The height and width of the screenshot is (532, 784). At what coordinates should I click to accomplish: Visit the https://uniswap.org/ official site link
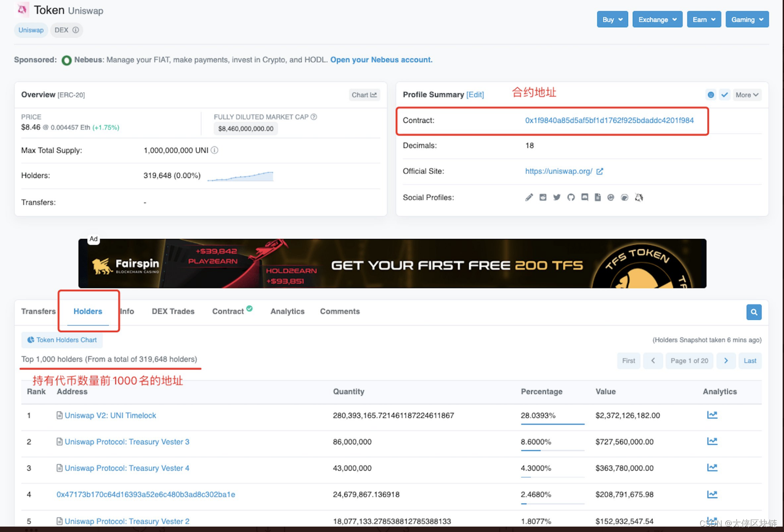(559, 171)
